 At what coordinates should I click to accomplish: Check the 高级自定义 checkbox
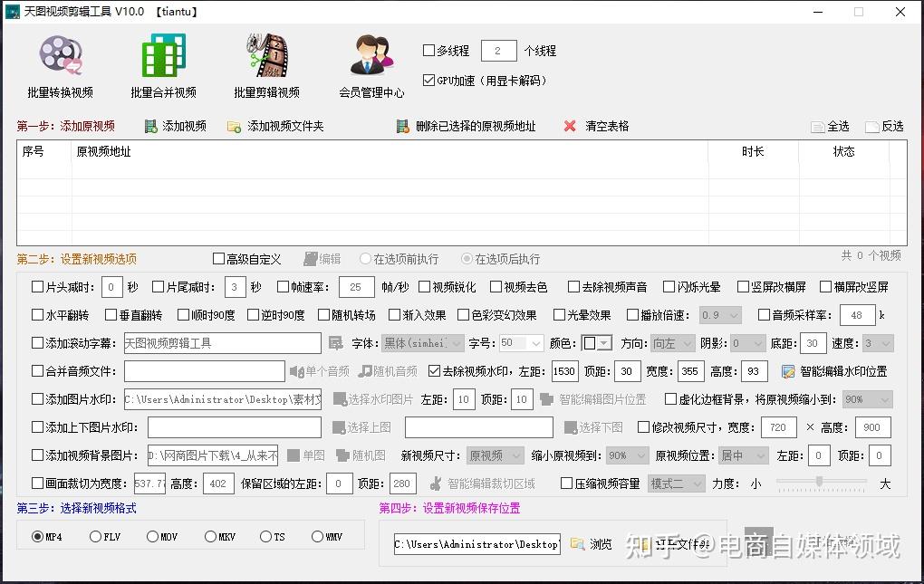tap(218, 259)
